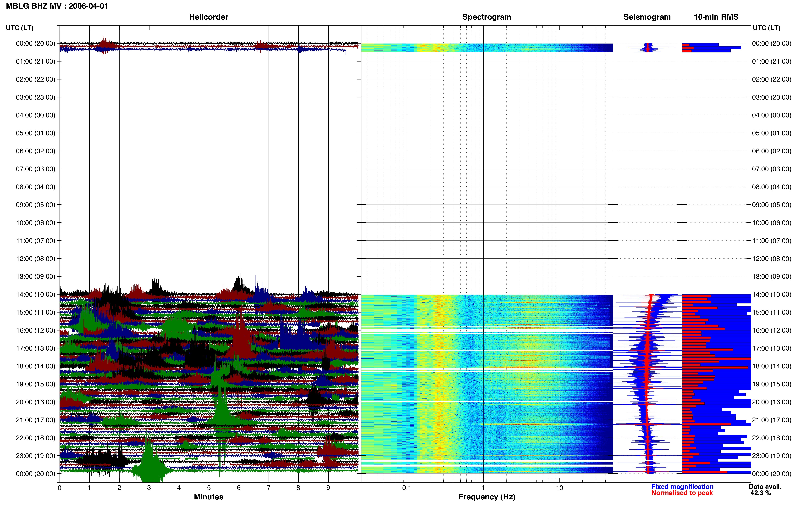The height and width of the screenshot is (508, 812).
Task: Select the left '19:00 (15:00)' time label
Action: pyautogui.click(x=36, y=384)
